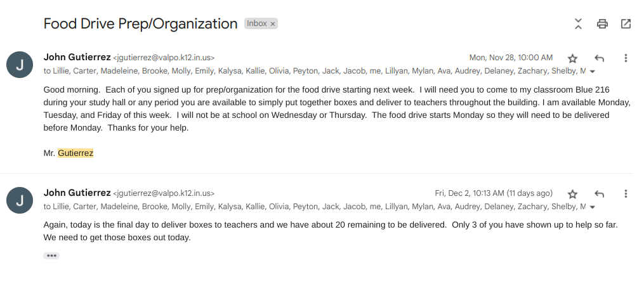The height and width of the screenshot is (284, 644).
Task: Open the thread in a new window
Action: pyautogui.click(x=626, y=24)
